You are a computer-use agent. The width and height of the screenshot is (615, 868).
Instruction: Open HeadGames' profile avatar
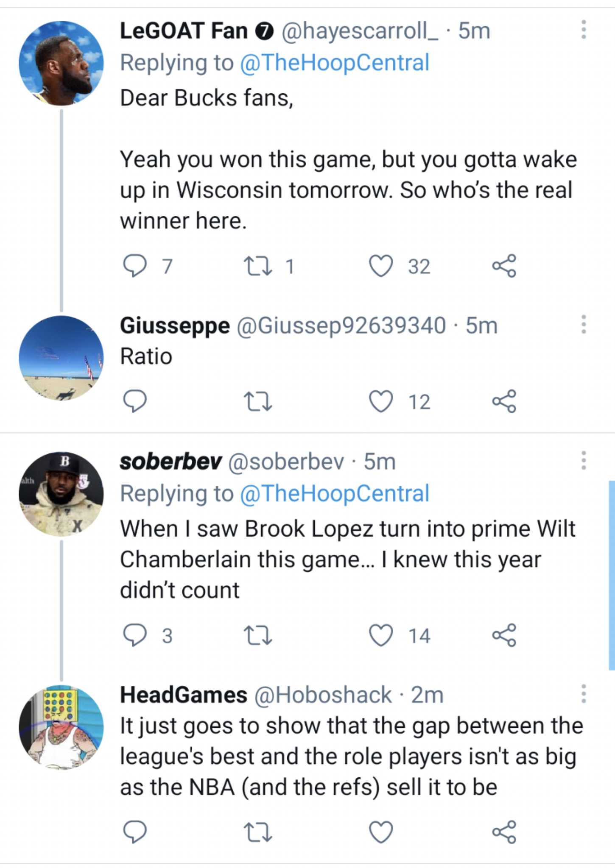(61, 727)
